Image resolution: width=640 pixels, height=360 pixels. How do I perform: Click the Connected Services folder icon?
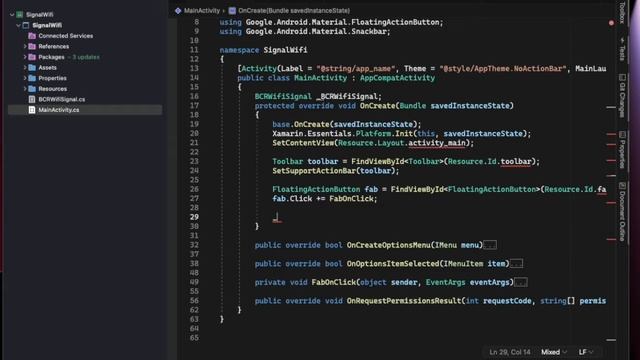[x=32, y=36]
